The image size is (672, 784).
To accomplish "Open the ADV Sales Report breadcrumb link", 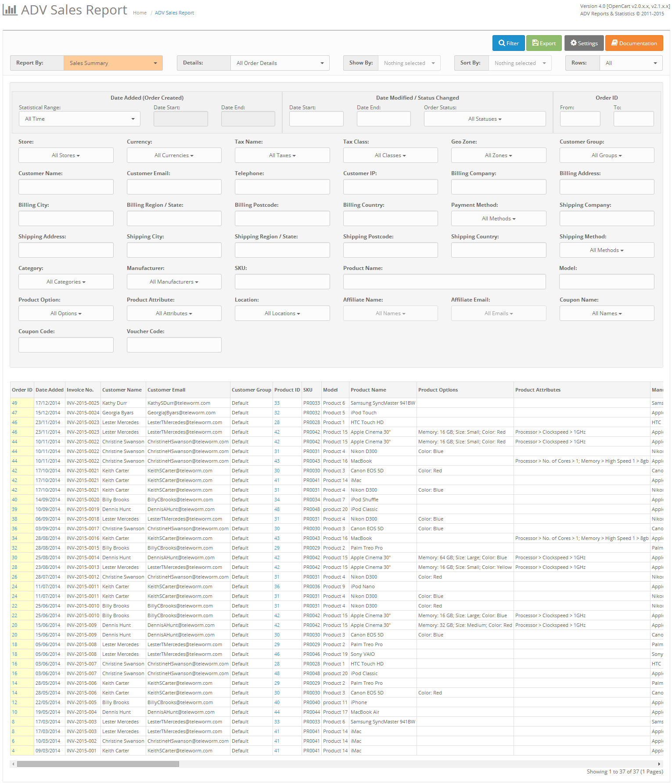I will point(174,13).
